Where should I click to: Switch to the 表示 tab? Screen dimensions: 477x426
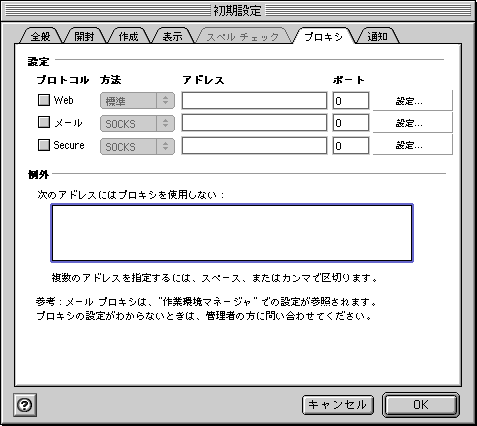point(172,36)
